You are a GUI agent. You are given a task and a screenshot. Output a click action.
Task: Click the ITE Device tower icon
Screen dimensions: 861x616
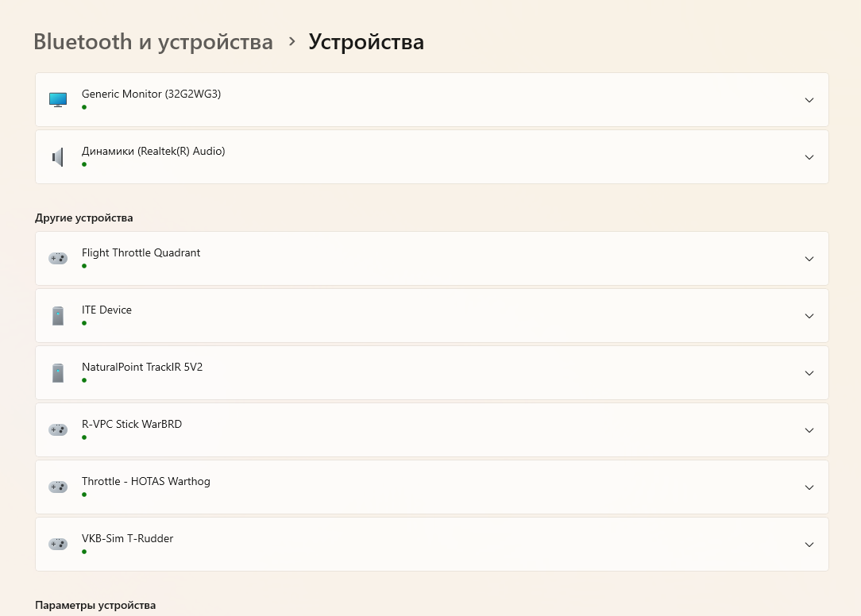[57, 316]
